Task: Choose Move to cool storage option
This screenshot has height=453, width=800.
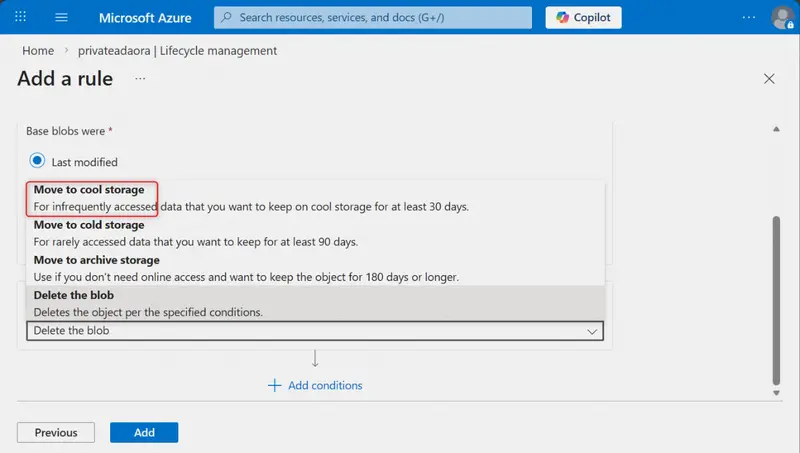Action: (315, 198)
